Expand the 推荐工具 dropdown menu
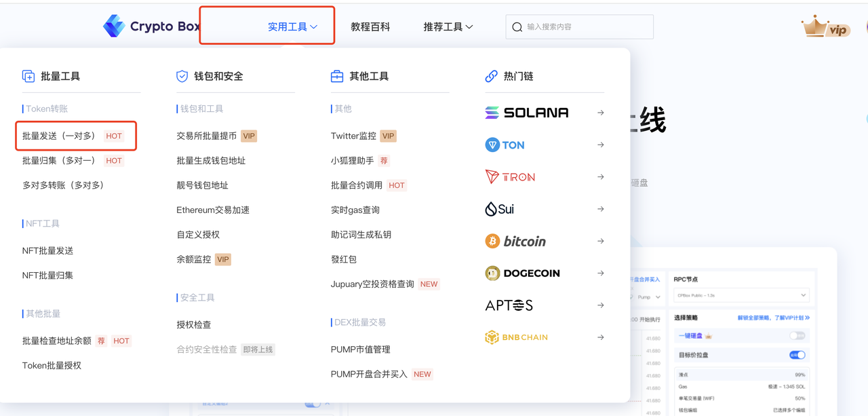The height and width of the screenshot is (416, 868). (x=448, y=26)
